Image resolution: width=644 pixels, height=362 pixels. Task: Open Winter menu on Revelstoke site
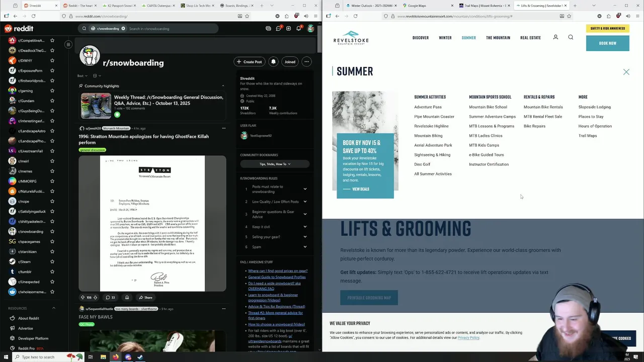(445, 38)
